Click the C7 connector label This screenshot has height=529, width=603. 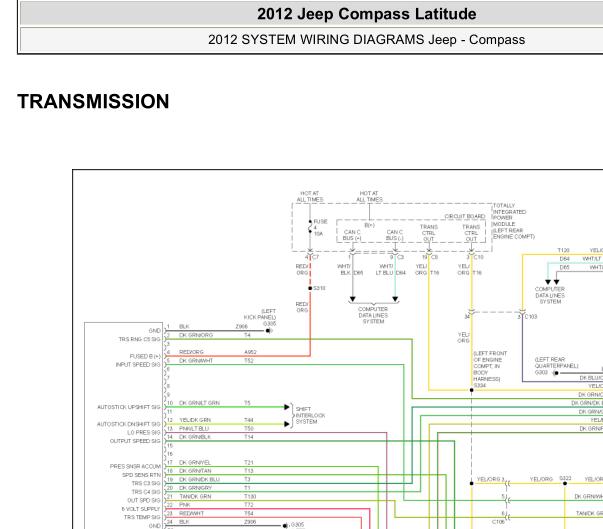click(316, 257)
